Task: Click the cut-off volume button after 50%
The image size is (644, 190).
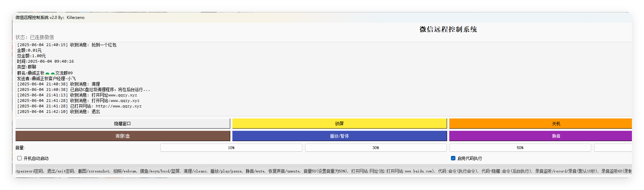Action: click(613, 148)
